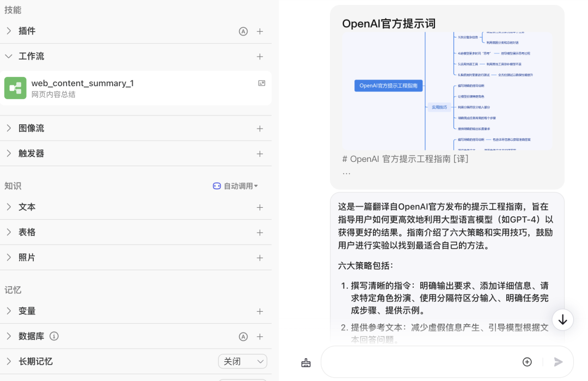Screen dimensions: 588x381
Task: Expand the 图像流 section
Action: [x=9, y=128]
